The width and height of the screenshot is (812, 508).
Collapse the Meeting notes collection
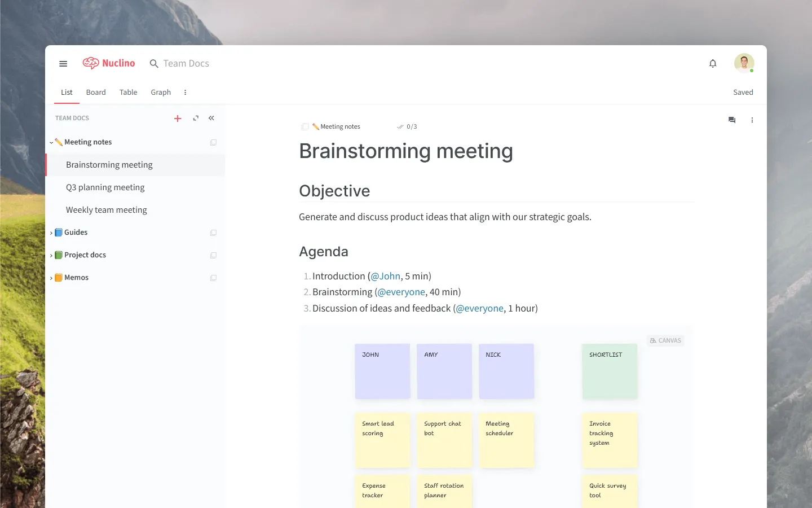pyautogui.click(x=52, y=142)
